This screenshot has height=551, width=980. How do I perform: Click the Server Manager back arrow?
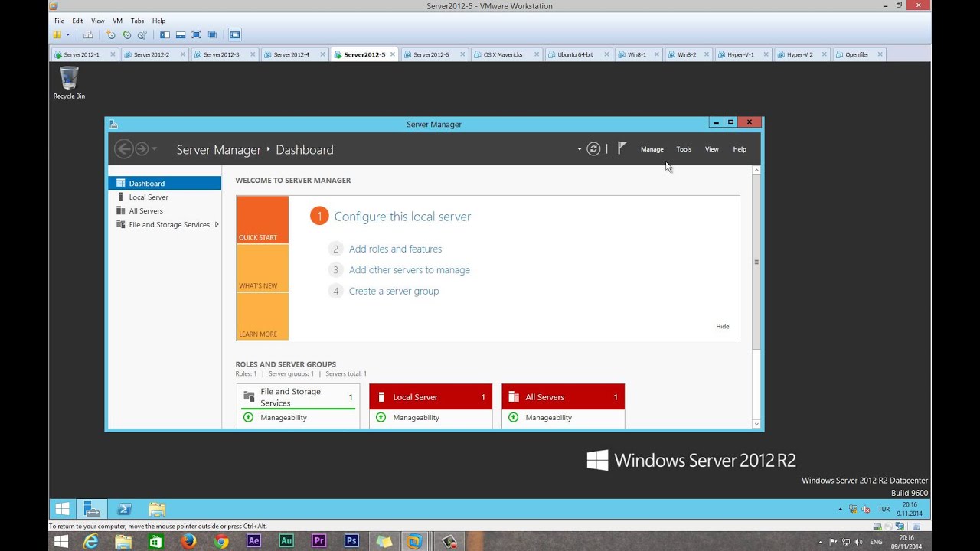(123, 149)
